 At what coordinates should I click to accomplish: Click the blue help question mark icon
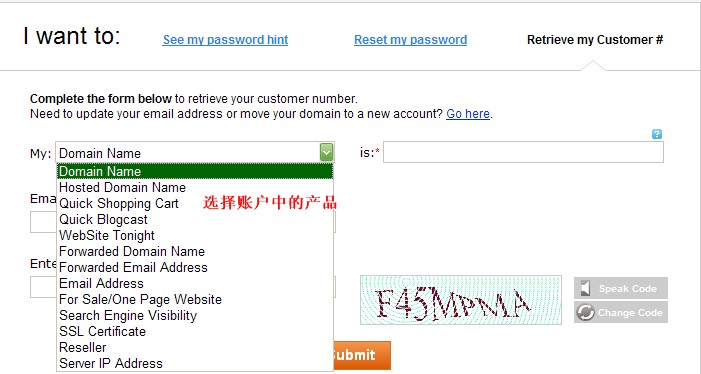(656, 134)
